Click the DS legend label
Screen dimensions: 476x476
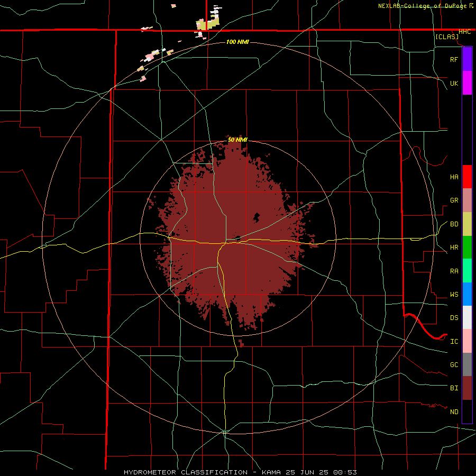pos(454,318)
